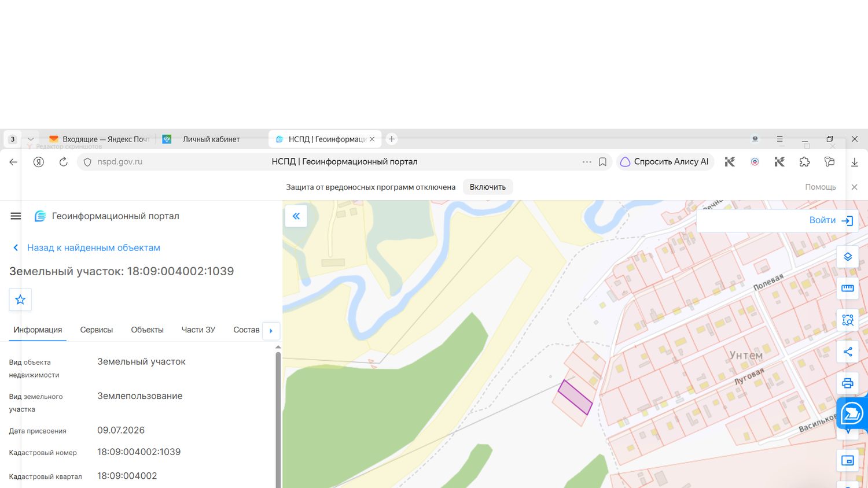Open a new browser tab
This screenshot has width=868, height=488.
pos(392,139)
